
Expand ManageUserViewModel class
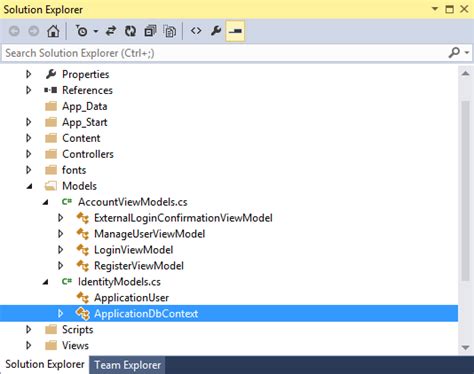60,234
